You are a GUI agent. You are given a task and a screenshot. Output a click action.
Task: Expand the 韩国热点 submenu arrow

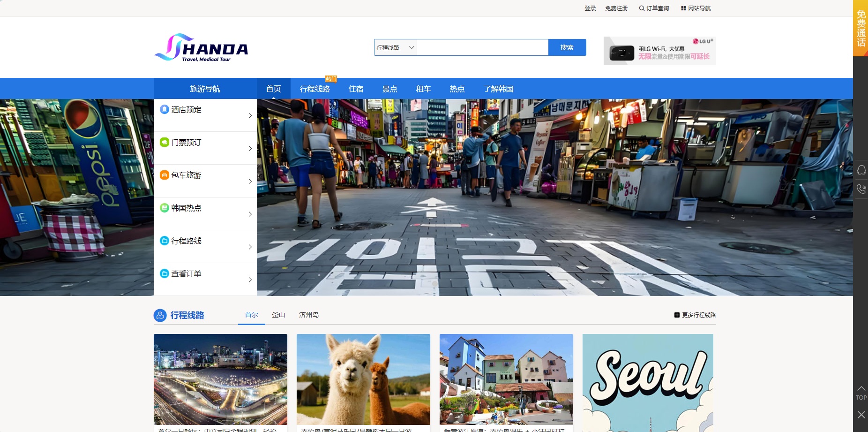pyautogui.click(x=250, y=214)
